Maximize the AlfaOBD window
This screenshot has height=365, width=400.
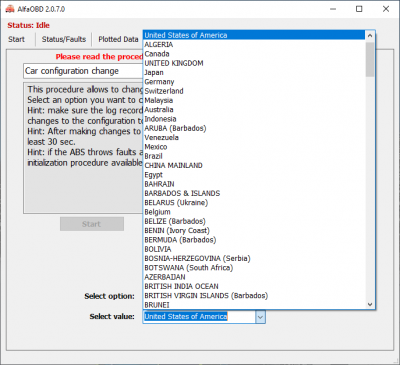click(x=359, y=9)
